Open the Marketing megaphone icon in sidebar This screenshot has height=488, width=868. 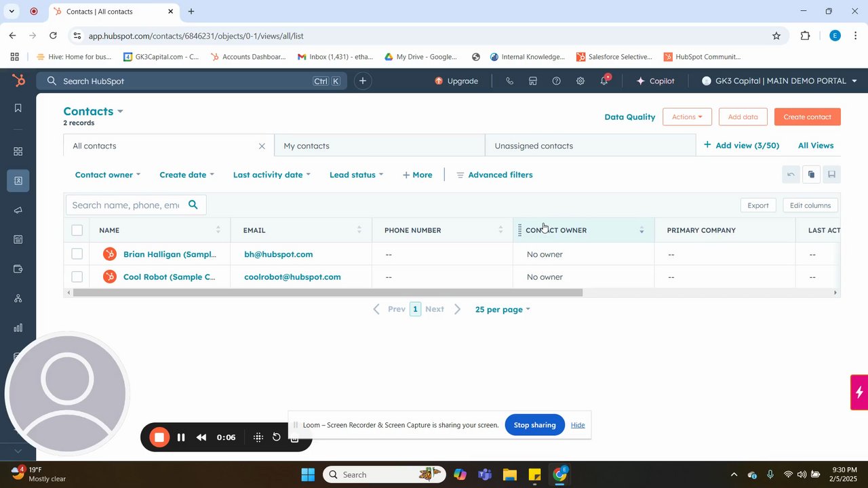click(18, 210)
